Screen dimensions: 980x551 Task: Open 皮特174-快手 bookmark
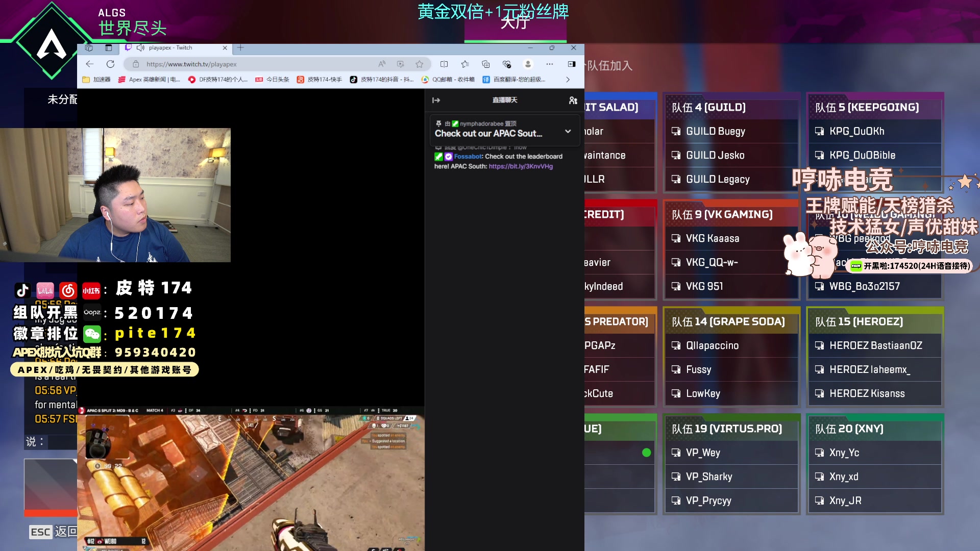click(320, 80)
